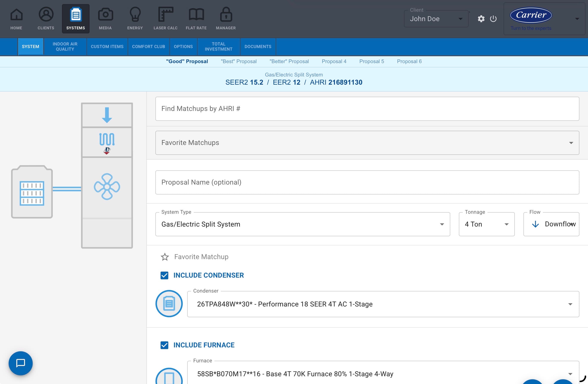The height and width of the screenshot is (384, 588).
Task: Select Proposal 4
Action: 334,61
